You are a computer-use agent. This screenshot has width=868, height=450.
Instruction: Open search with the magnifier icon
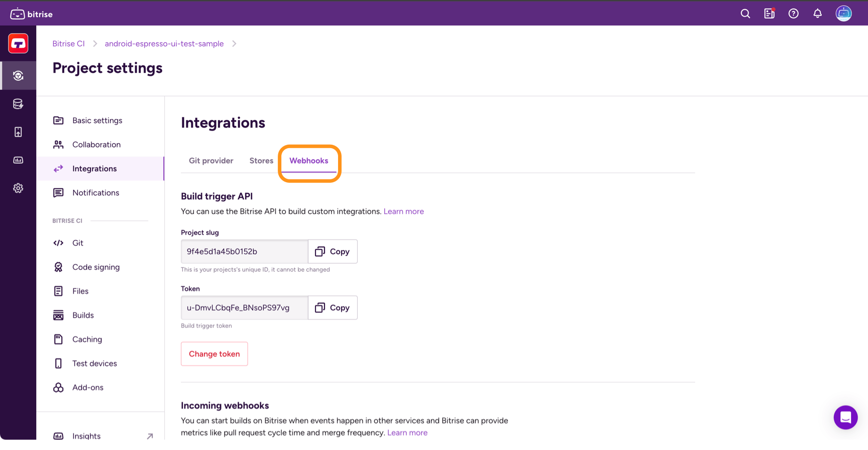pos(745,14)
